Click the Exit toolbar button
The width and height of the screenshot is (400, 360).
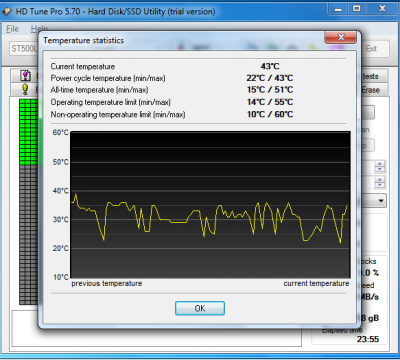(x=375, y=49)
